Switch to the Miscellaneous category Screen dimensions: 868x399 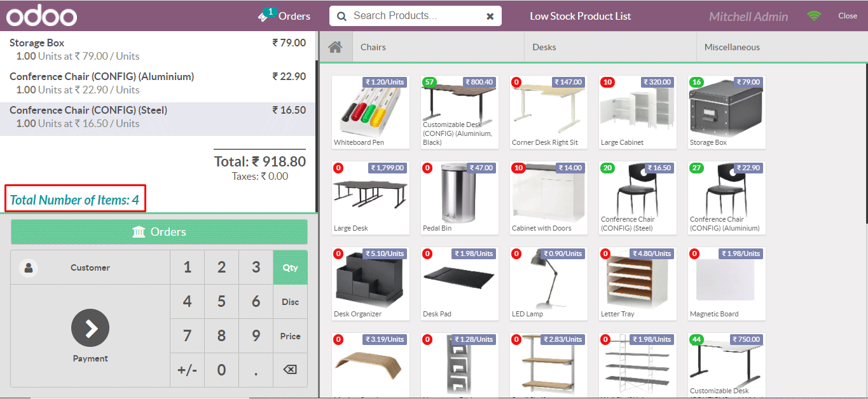coord(732,47)
